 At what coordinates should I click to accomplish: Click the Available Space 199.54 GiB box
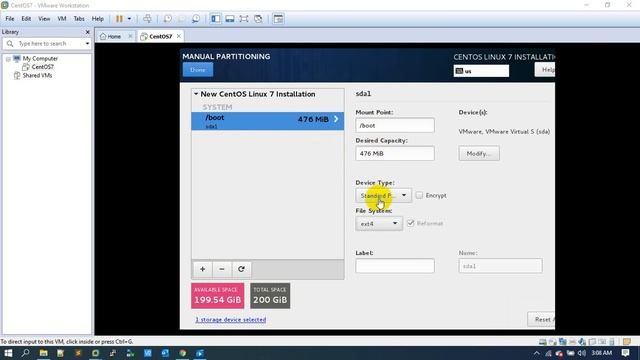[218, 296]
